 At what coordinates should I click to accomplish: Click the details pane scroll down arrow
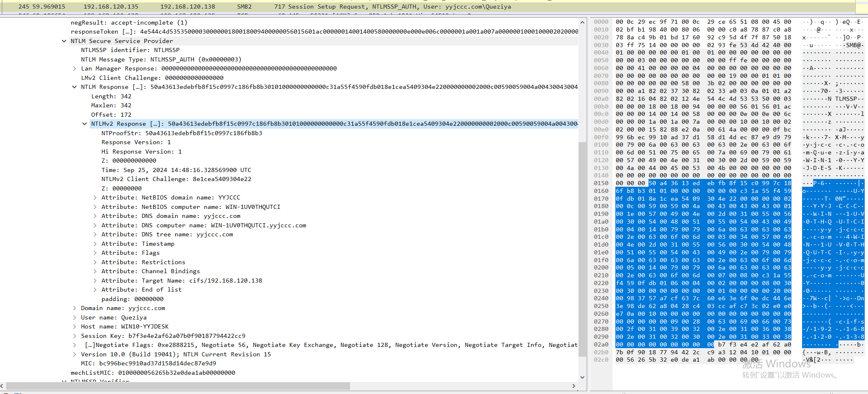582,377
